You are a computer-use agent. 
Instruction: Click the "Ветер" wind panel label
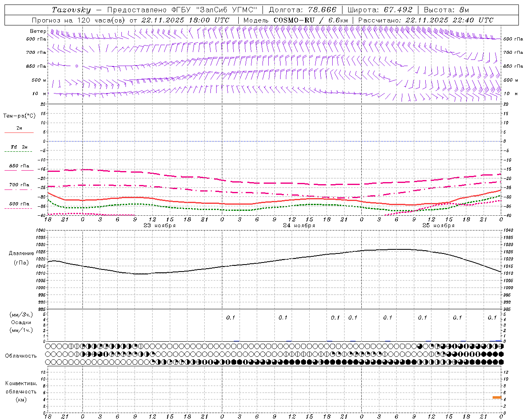[38, 31]
